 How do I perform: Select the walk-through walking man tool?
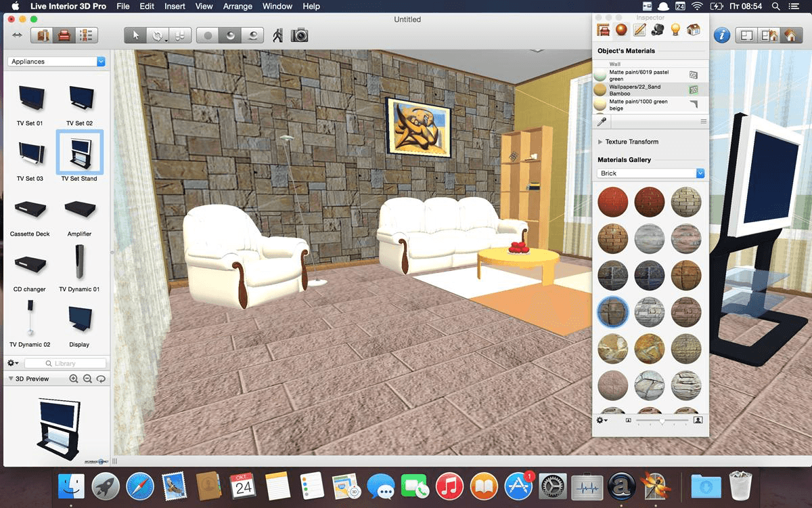(277, 35)
